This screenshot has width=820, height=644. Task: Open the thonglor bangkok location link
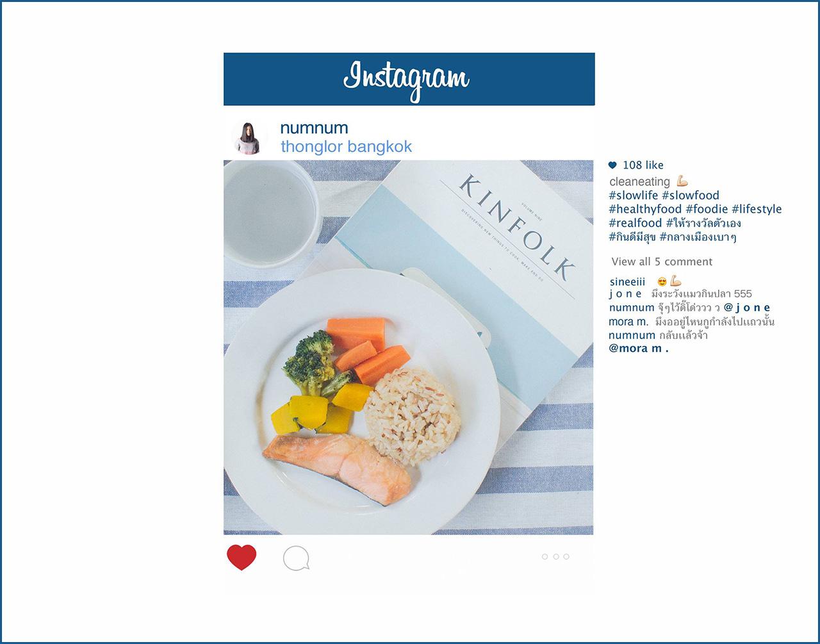point(346,147)
